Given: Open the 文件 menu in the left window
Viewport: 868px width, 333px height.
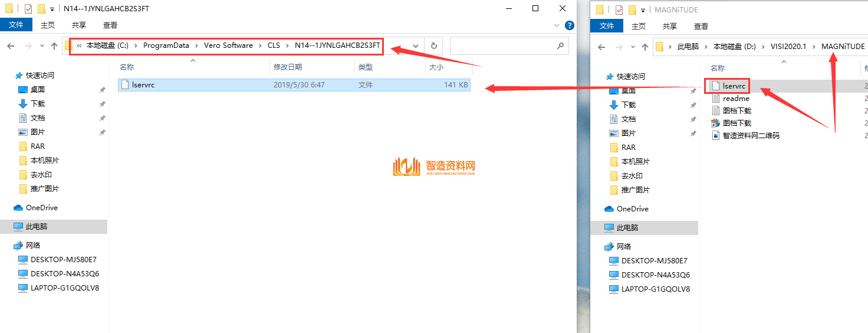Looking at the screenshot, I should (x=16, y=25).
